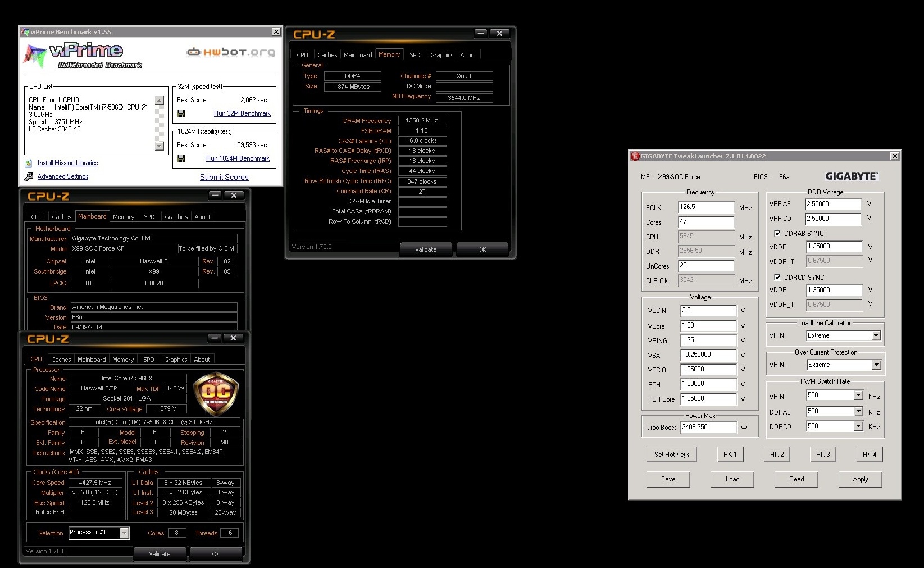Image resolution: width=924 pixels, height=568 pixels.
Task: Open PWM Switch Rate VRIN dropdown
Action: pyautogui.click(x=858, y=396)
